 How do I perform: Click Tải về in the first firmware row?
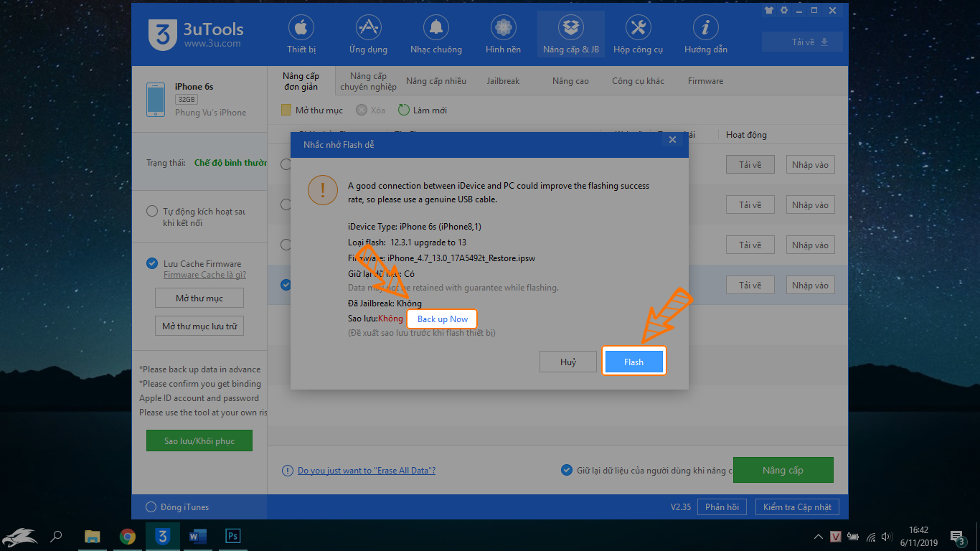coord(750,164)
